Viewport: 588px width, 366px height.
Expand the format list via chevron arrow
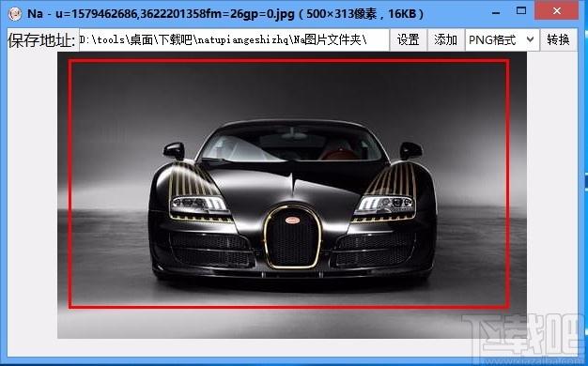tap(530, 39)
